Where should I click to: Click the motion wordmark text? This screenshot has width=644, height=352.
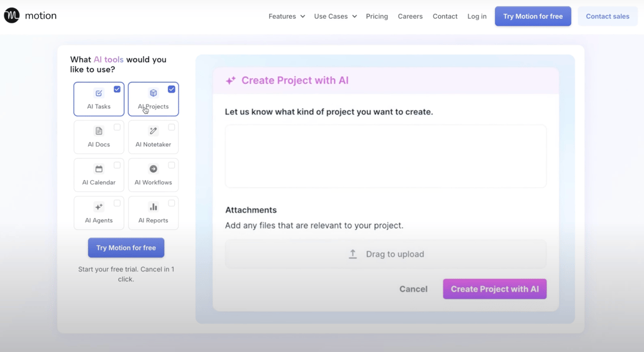pyautogui.click(x=41, y=16)
